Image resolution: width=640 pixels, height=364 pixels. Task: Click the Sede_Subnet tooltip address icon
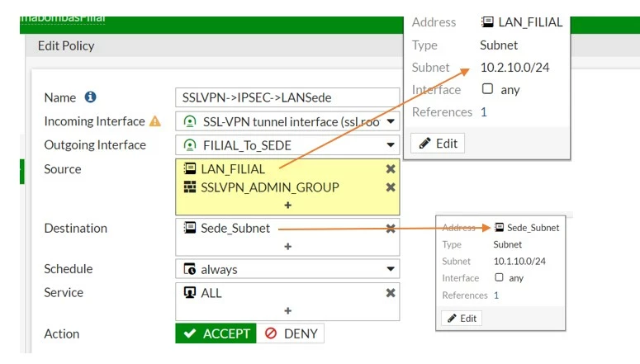tap(499, 227)
